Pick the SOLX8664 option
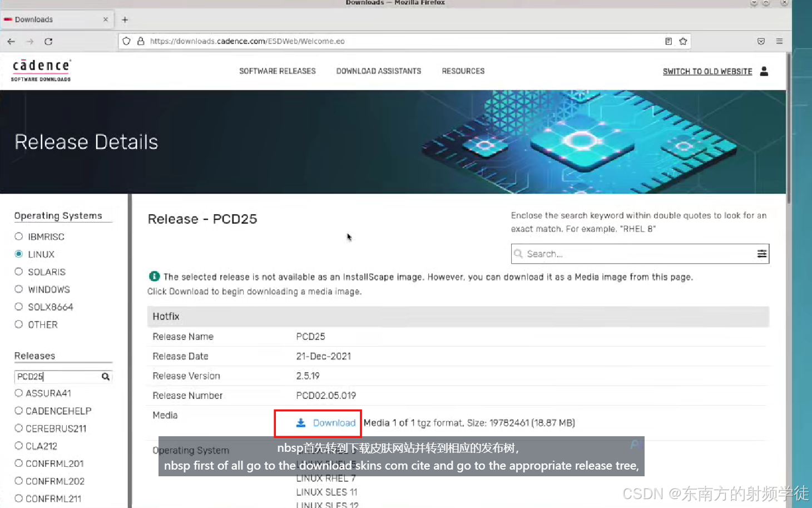This screenshot has height=508, width=812. [19, 307]
